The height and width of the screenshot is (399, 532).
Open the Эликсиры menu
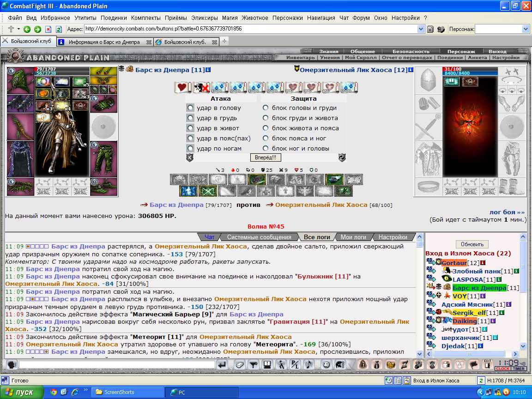[x=204, y=18]
